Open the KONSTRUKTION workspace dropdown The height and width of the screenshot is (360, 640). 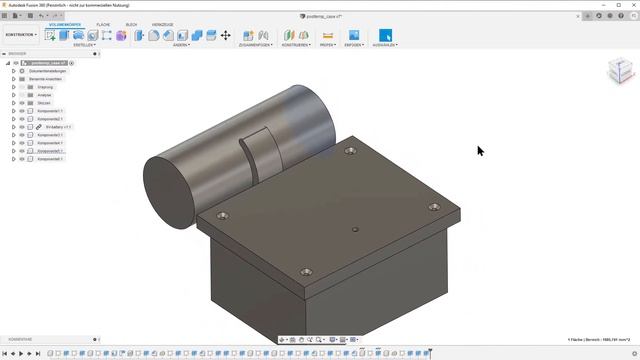21,35
